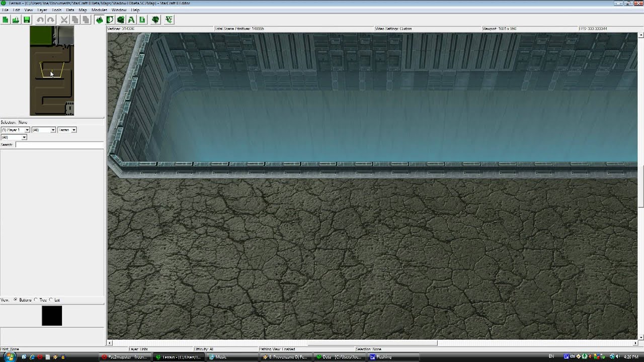This screenshot has height=362, width=644.
Task: Click the horizontal scrollbar left arrow
Action: tap(110, 343)
